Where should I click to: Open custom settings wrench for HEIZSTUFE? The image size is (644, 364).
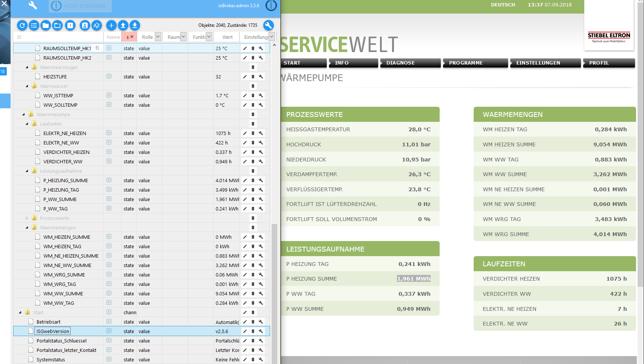(261, 77)
